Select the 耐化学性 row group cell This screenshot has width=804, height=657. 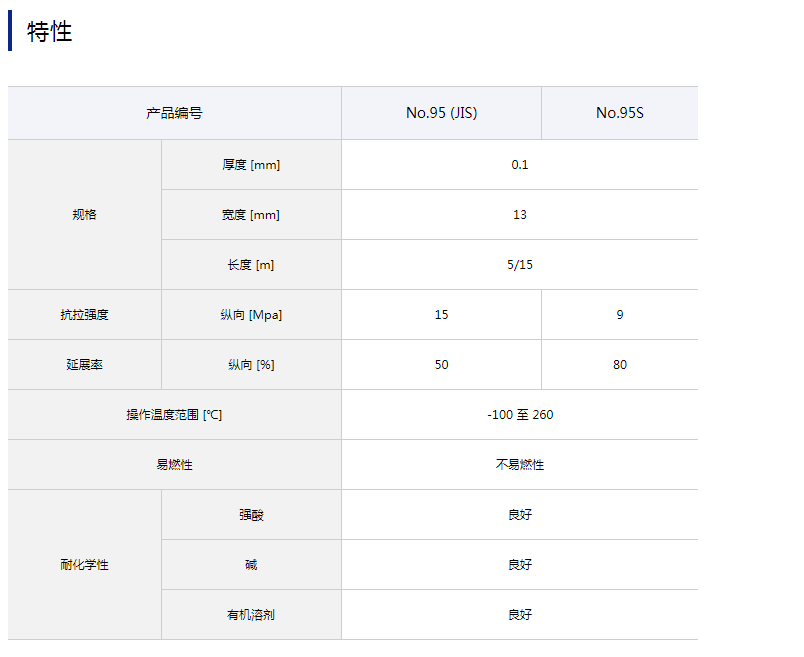[85, 565]
